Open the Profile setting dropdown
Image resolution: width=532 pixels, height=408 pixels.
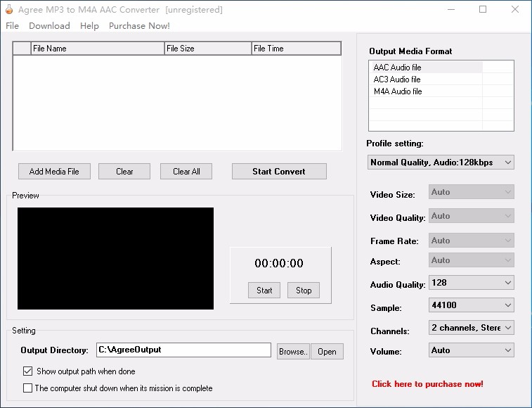[441, 162]
